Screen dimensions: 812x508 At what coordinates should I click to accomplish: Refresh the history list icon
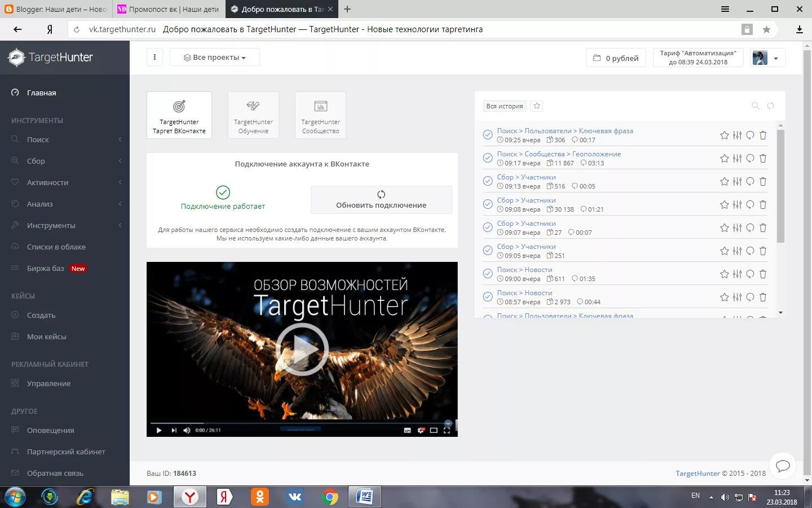click(770, 106)
